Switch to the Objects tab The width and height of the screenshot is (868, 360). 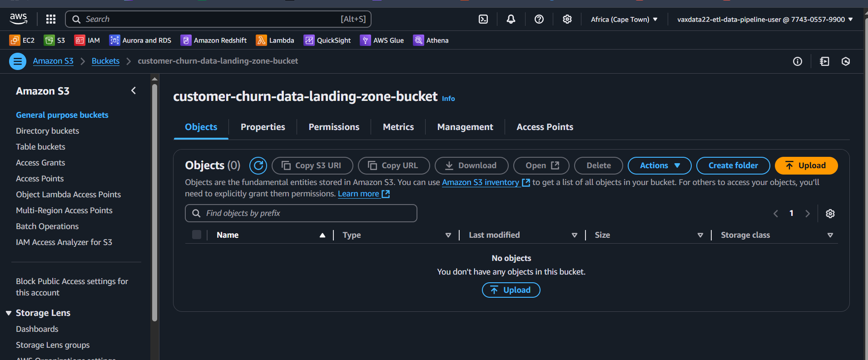point(201,127)
